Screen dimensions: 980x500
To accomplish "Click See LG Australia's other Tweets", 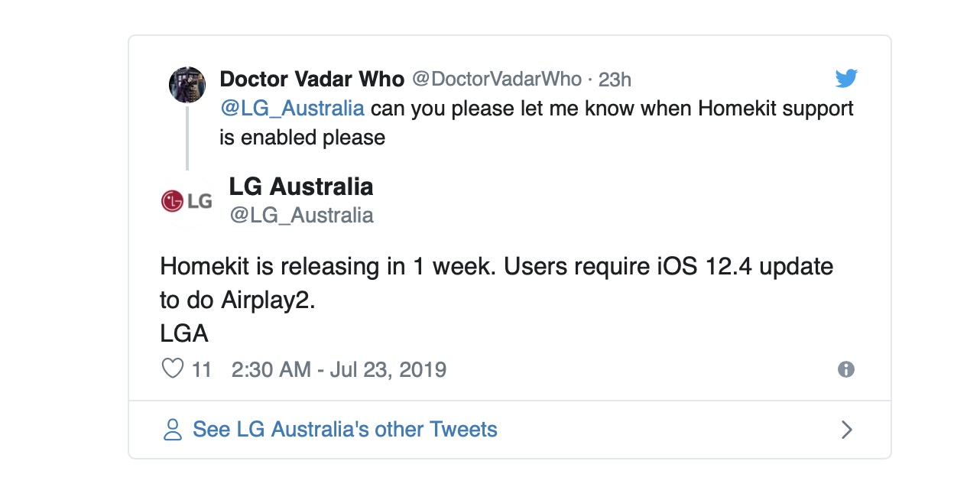I will point(345,430).
